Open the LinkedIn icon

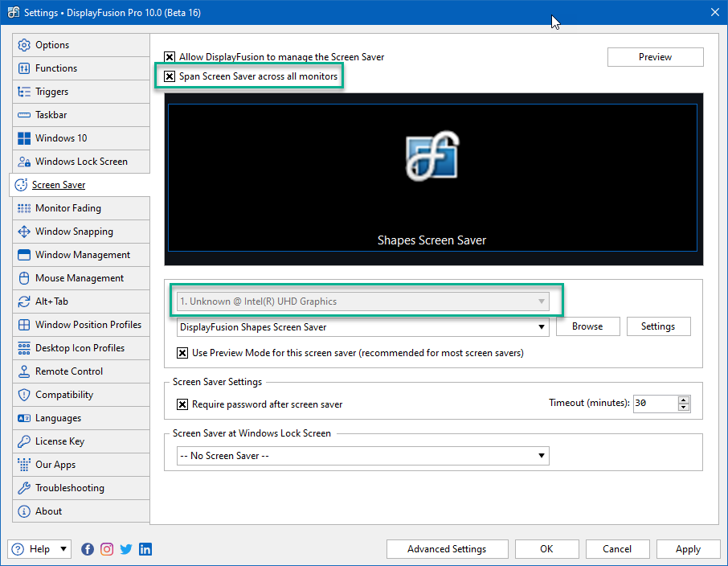point(145,549)
